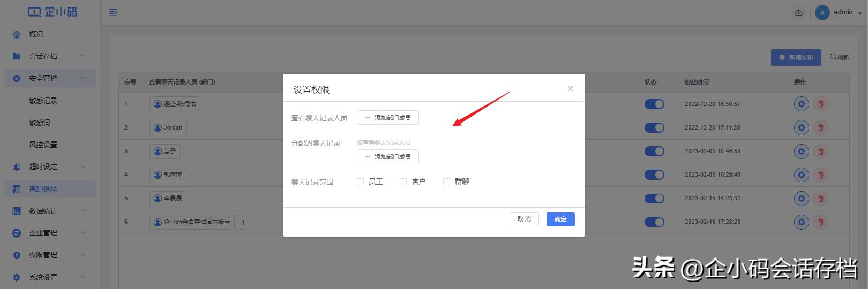Add member under 分配的聊天记录
The image size is (868, 289).
tap(388, 157)
